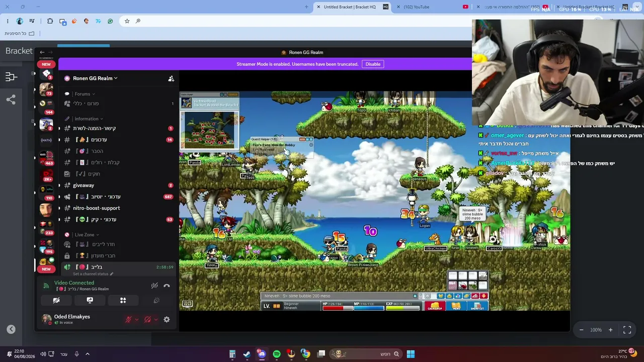
Task: Toggle noise suppression icon in voice panel
Action: (x=154, y=286)
